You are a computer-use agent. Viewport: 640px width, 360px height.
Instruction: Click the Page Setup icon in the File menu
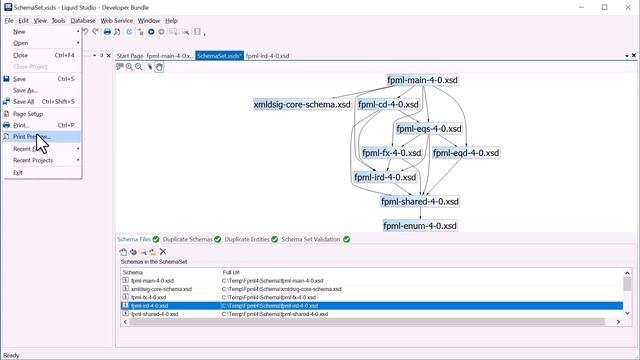(6, 113)
